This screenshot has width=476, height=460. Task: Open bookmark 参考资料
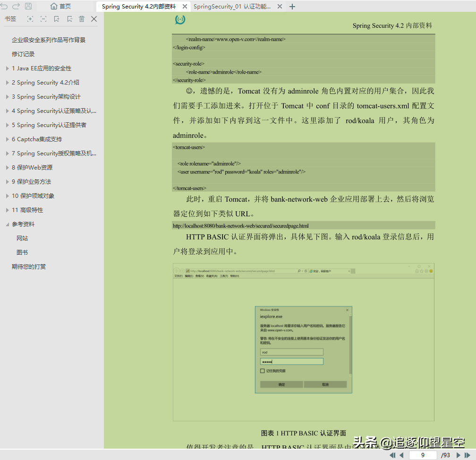click(23, 224)
